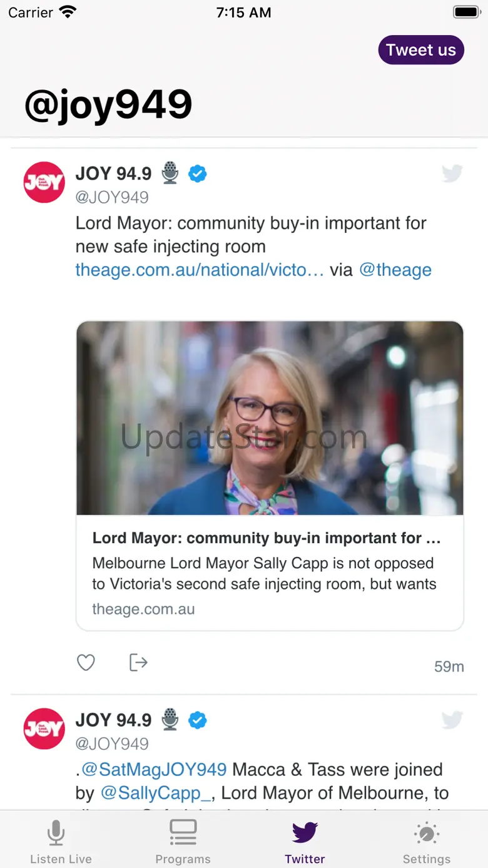Tap the @theage mention
The height and width of the screenshot is (868, 488).
[395, 270]
